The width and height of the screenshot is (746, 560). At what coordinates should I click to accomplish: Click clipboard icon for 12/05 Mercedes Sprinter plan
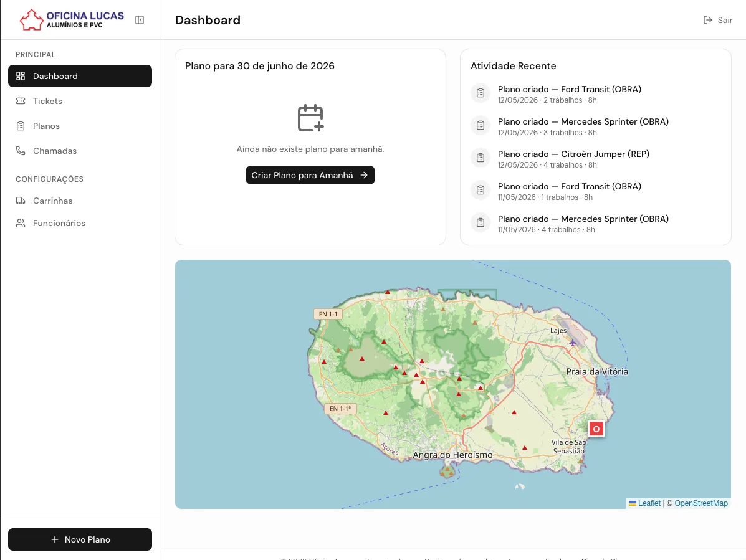click(x=481, y=125)
